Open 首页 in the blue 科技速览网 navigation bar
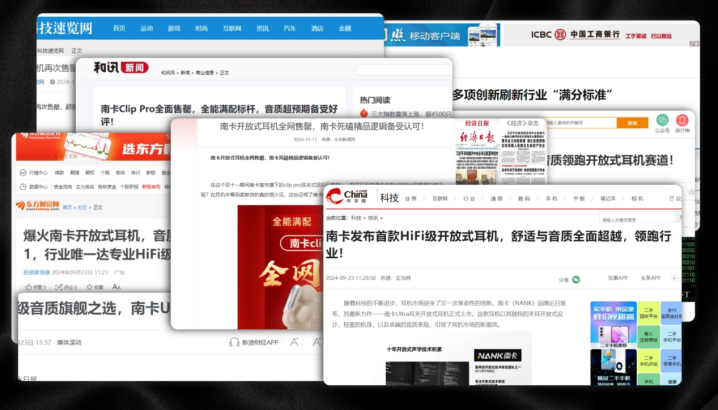The height and width of the screenshot is (410, 718). pyautogui.click(x=119, y=28)
